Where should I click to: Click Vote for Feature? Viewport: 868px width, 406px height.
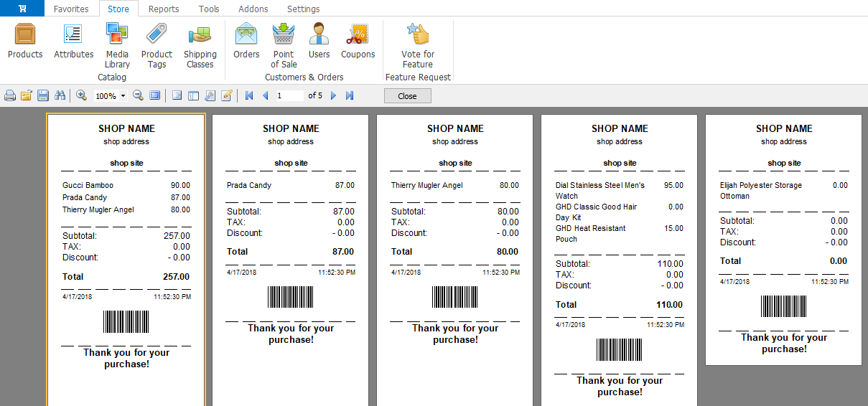pos(418,46)
